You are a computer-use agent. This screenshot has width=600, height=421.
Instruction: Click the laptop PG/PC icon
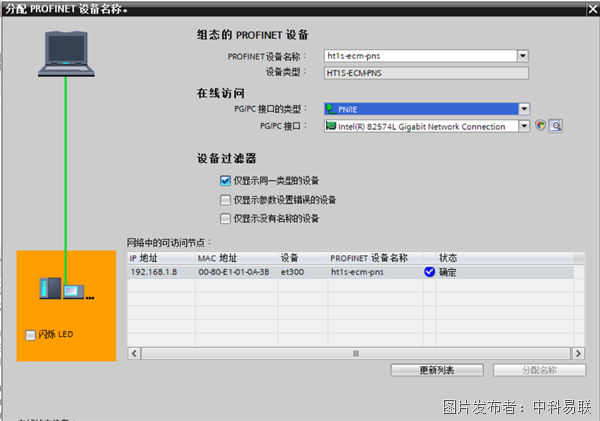pyautogui.click(x=66, y=54)
